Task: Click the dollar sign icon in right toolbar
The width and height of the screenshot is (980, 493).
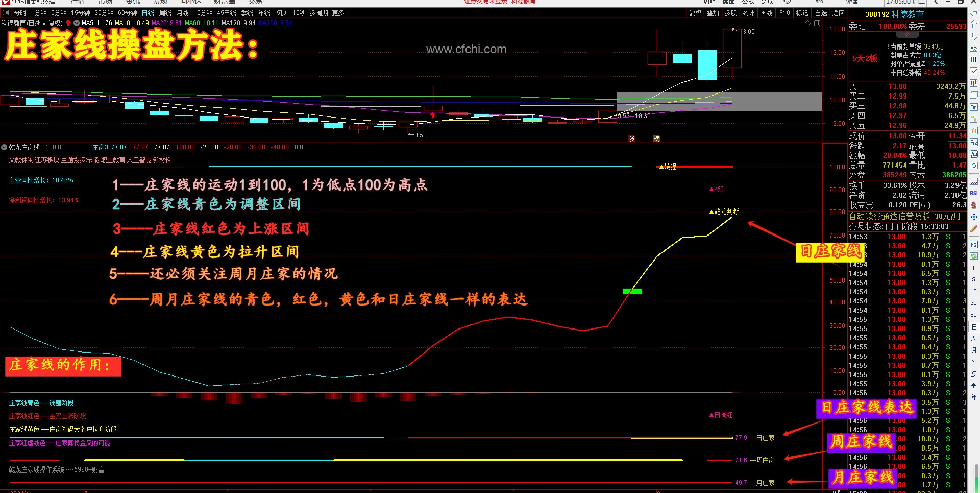Action: [974, 205]
